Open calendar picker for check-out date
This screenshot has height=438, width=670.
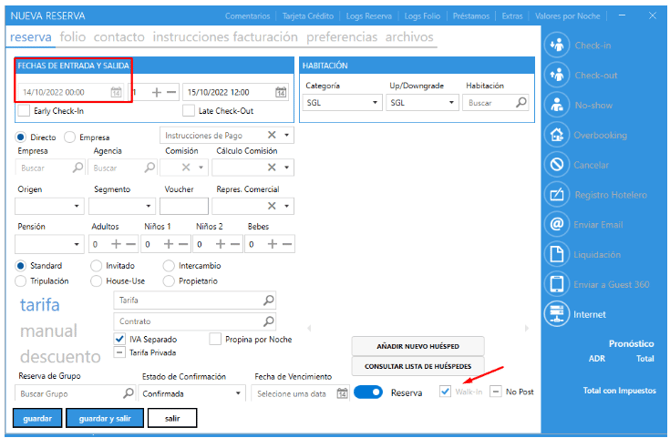click(x=281, y=92)
